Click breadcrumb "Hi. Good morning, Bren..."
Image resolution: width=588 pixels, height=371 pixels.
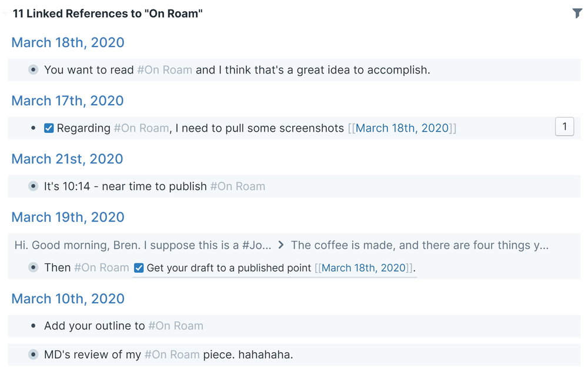pos(143,245)
